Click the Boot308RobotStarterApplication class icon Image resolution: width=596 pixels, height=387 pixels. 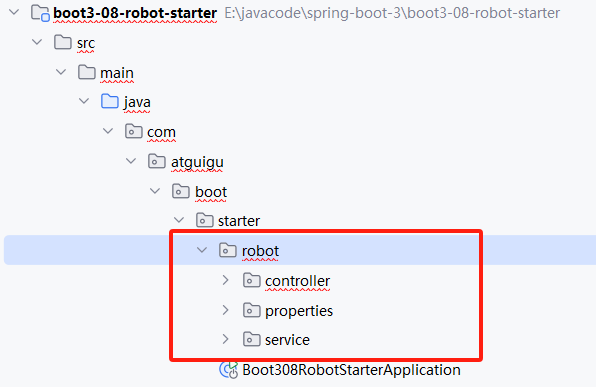pos(228,370)
